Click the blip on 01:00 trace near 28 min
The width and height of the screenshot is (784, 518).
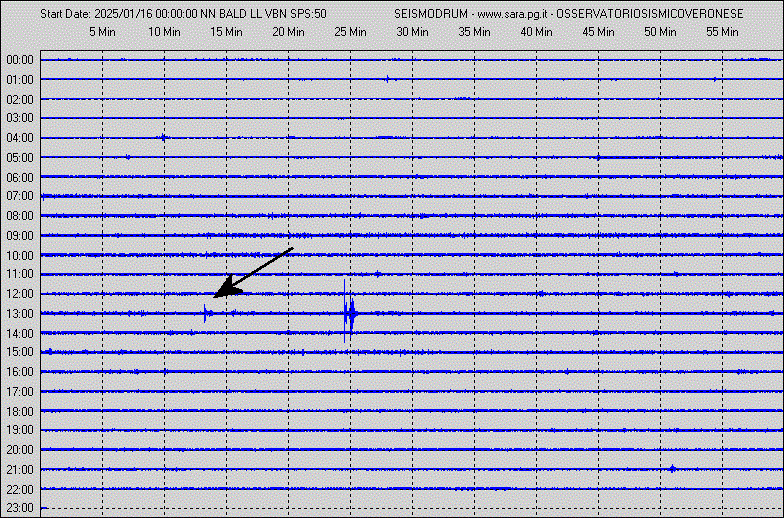(x=388, y=79)
